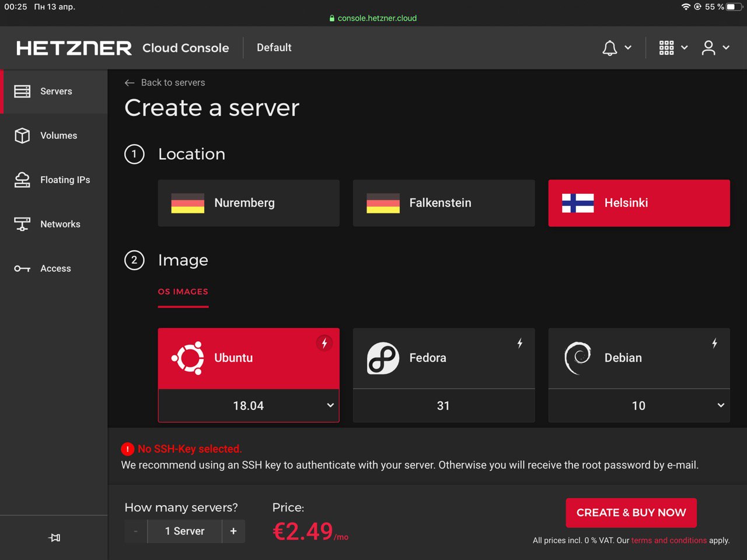Expand the apps grid dropdown chevron

point(685,48)
